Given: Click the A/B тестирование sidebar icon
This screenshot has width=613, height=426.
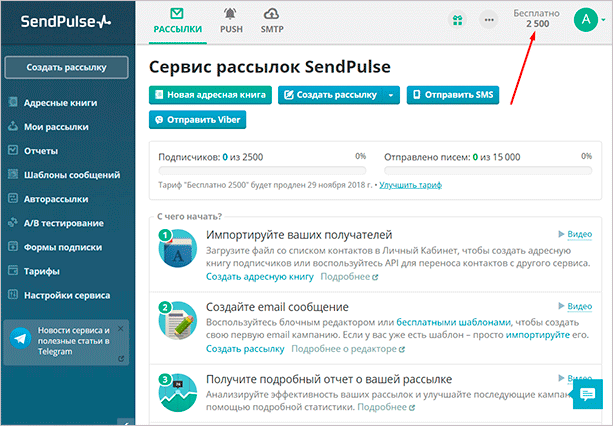Looking at the screenshot, I should (13, 222).
